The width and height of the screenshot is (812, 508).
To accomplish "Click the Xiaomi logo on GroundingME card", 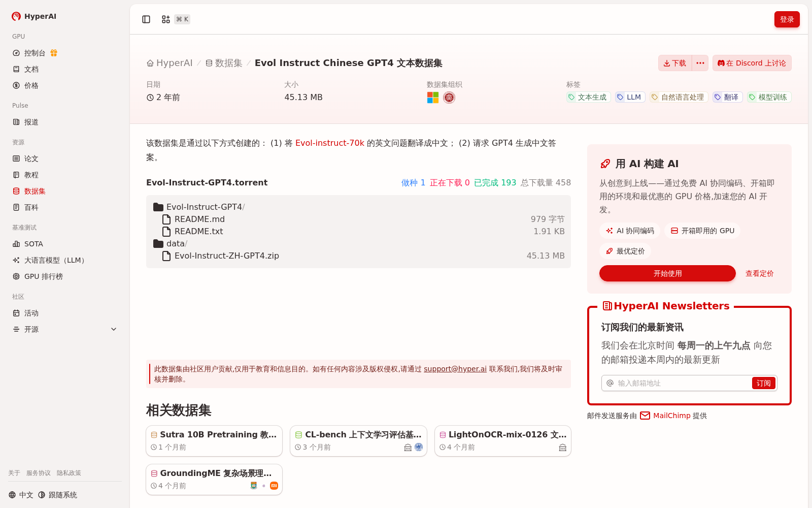I will pyautogui.click(x=274, y=486).
